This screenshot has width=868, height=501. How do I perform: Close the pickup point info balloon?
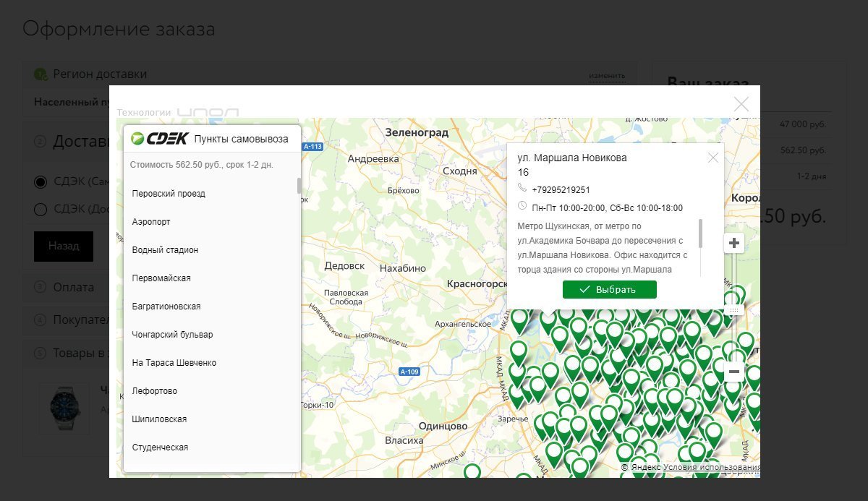pos(713,158)
